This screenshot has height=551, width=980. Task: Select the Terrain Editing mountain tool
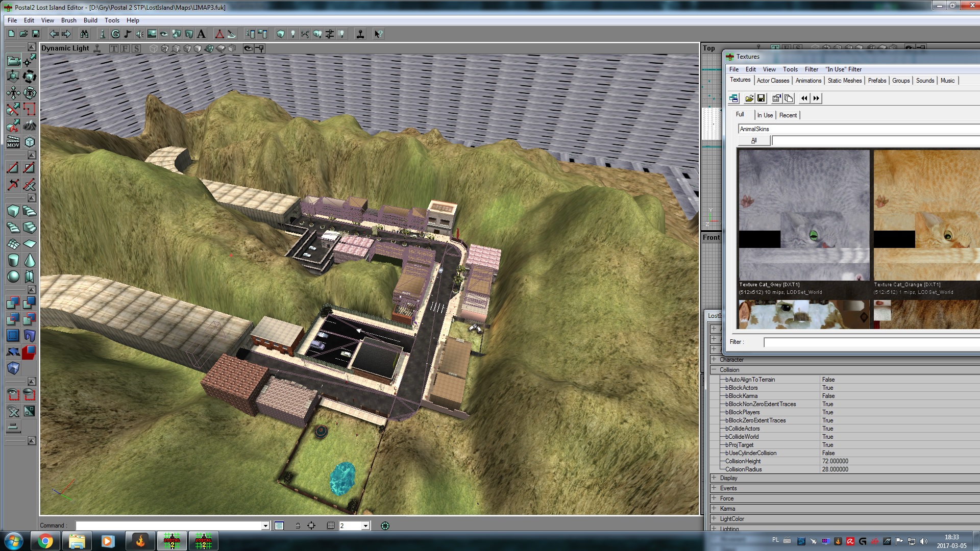click(x=30, y=126)
